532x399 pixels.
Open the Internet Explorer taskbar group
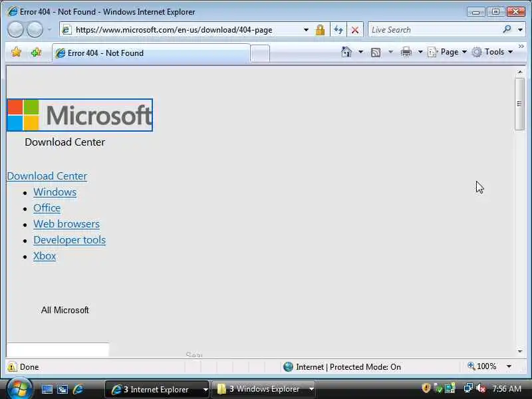pyautogui.click(x=157, y=389)
